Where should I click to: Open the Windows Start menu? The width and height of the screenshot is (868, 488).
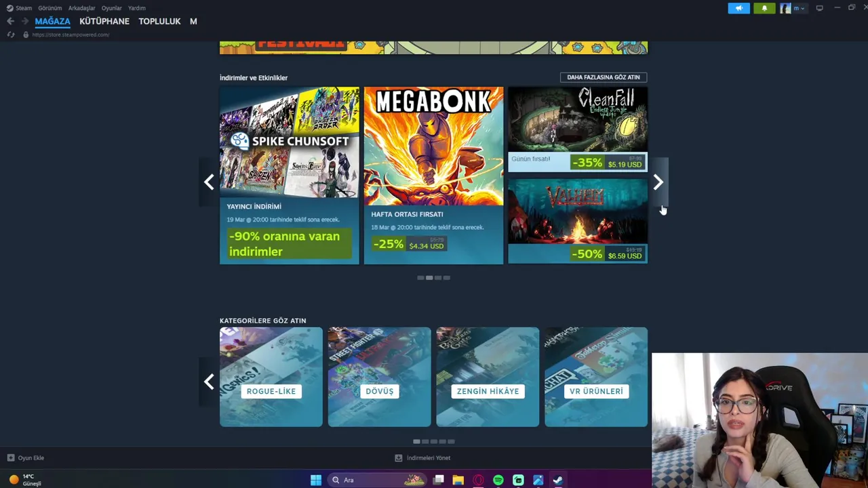(x=316, y=480)
